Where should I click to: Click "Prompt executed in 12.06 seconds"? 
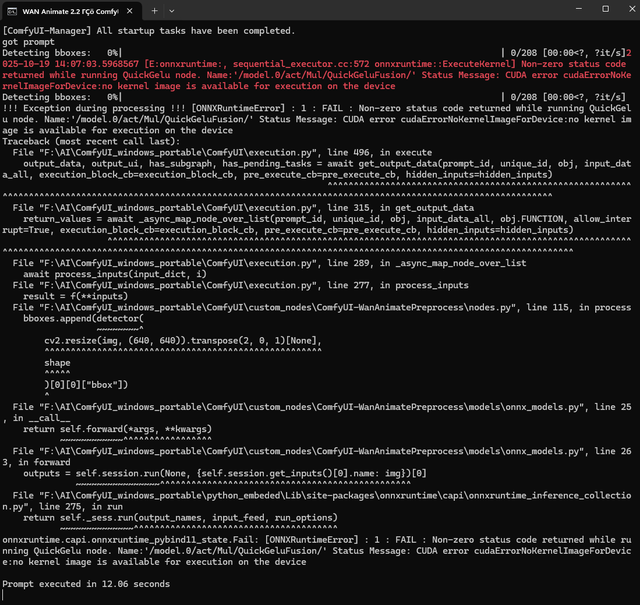point(86,584)
